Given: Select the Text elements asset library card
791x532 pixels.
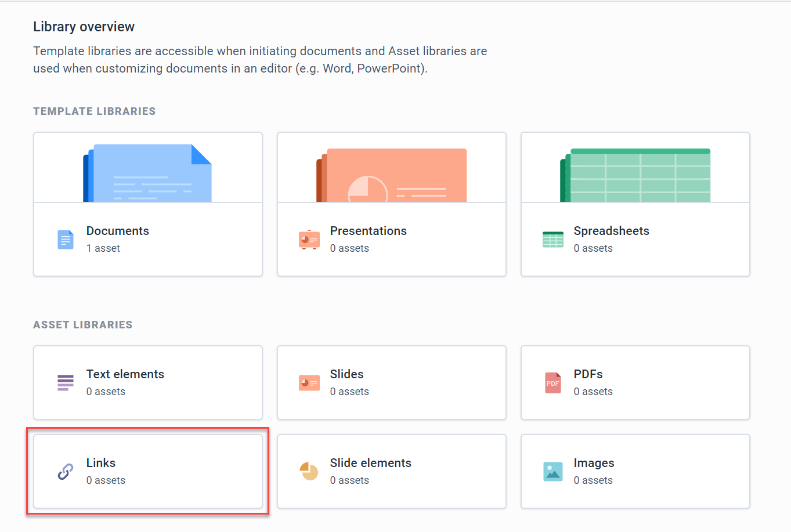Looking at the screenshot, I should point(147,383).
